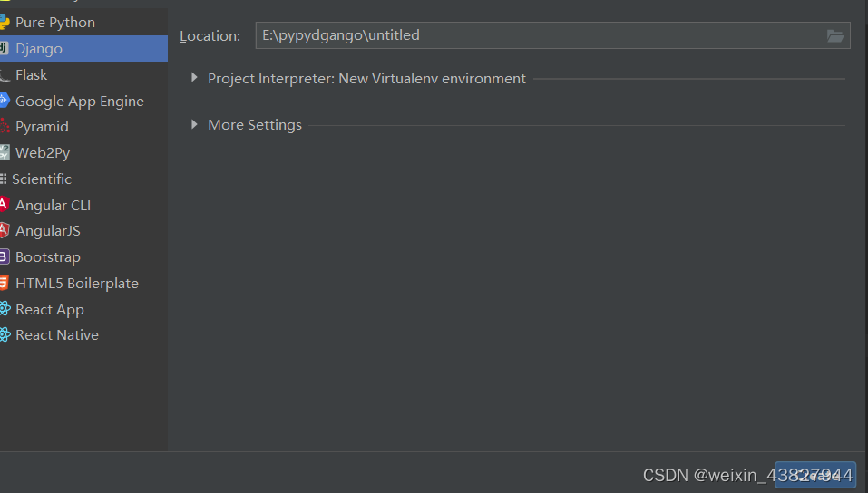868x493 pixels.
Task: Select the Web2Py project type
Action: 83,153
